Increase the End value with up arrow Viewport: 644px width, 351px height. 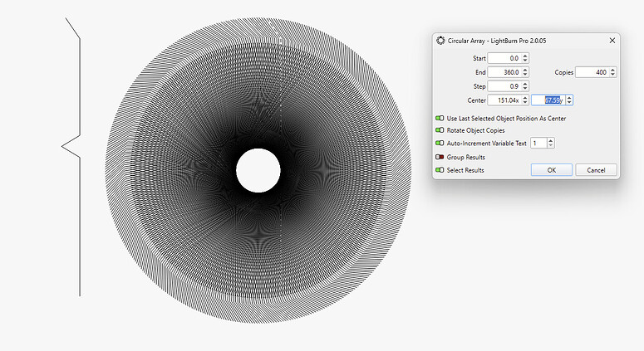(525, 70)
